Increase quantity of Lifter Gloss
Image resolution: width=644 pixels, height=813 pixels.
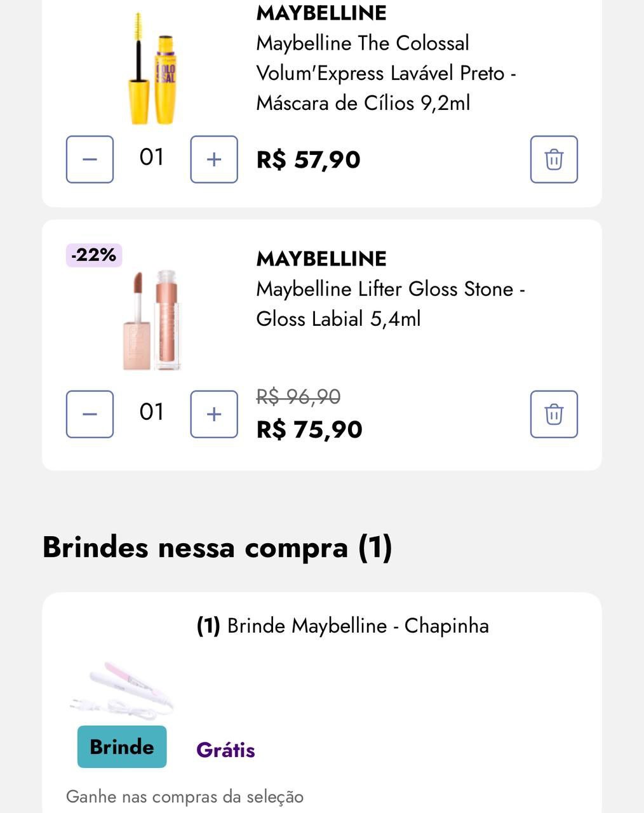(x=214, y=414)
